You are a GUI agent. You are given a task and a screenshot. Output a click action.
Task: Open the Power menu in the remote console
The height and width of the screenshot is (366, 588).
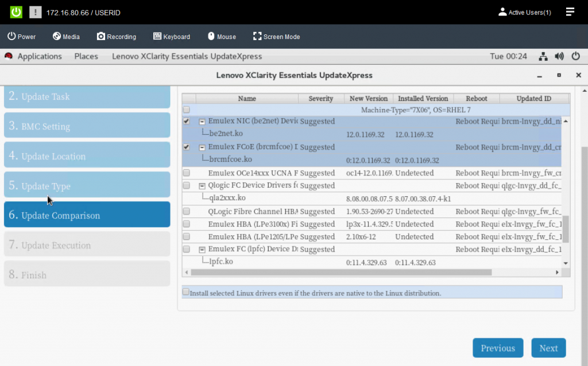[22, 36]
